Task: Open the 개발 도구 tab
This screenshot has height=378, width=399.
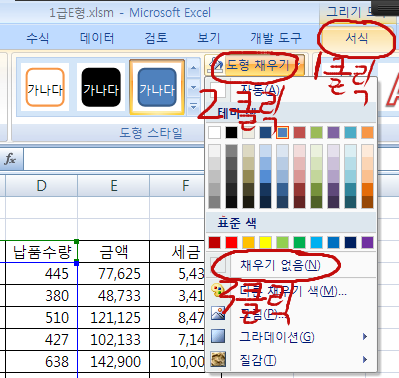Action: pyautogui.click(x=276, y=38)
